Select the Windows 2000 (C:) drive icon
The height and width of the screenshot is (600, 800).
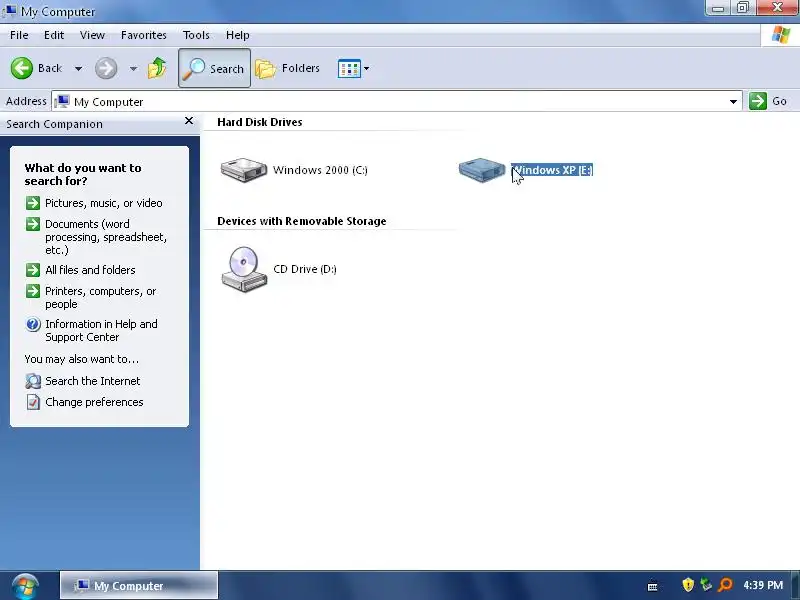pos(244,169)
